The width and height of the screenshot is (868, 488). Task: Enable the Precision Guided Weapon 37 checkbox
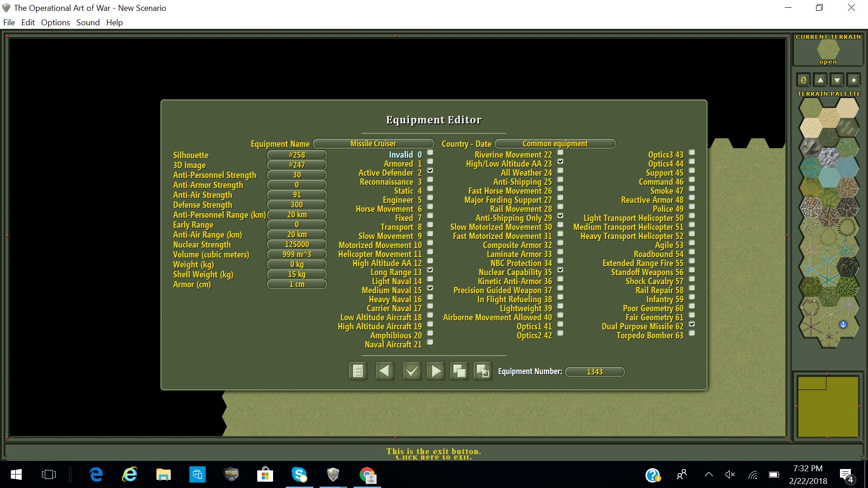[560, 288]
